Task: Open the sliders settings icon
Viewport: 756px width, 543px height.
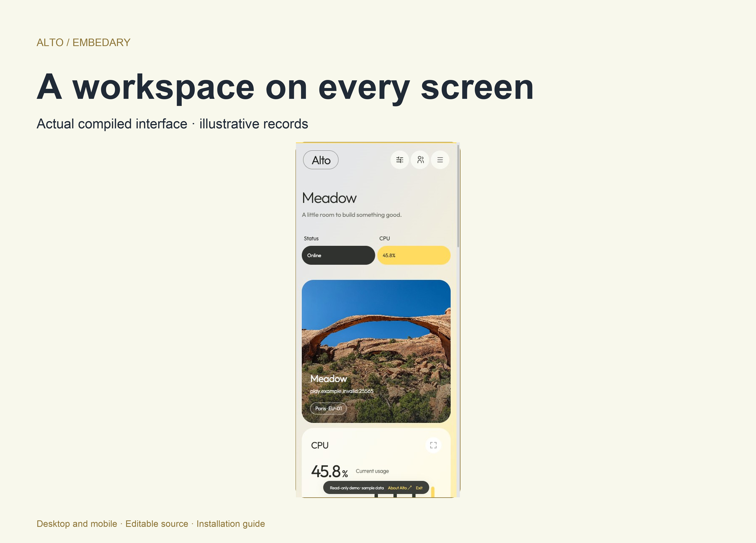Action: point(400,160)
